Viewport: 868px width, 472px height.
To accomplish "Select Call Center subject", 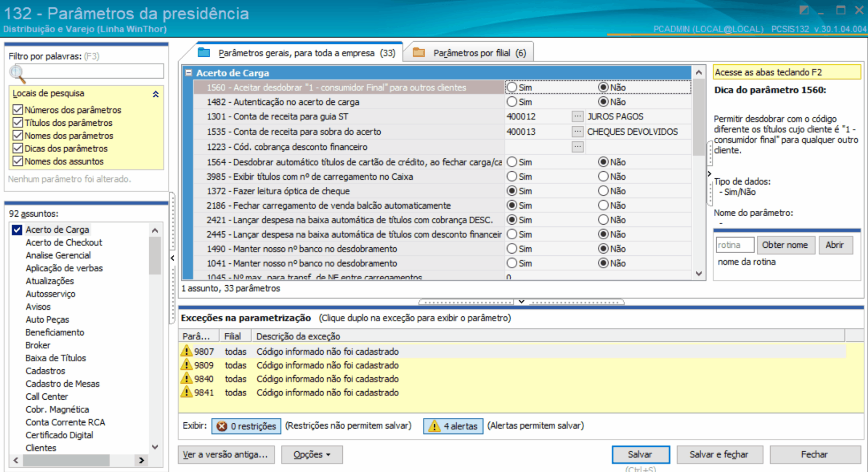I will click(47, 397).
